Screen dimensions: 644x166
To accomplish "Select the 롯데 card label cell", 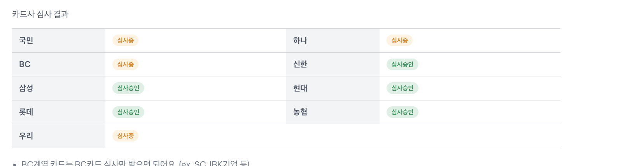I will (x=26, y=112).
